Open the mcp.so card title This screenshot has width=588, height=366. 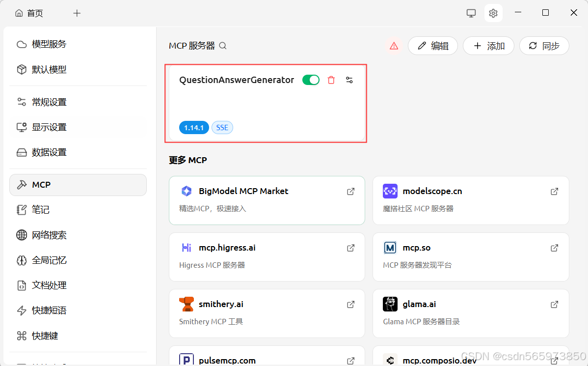click(417, 248)
